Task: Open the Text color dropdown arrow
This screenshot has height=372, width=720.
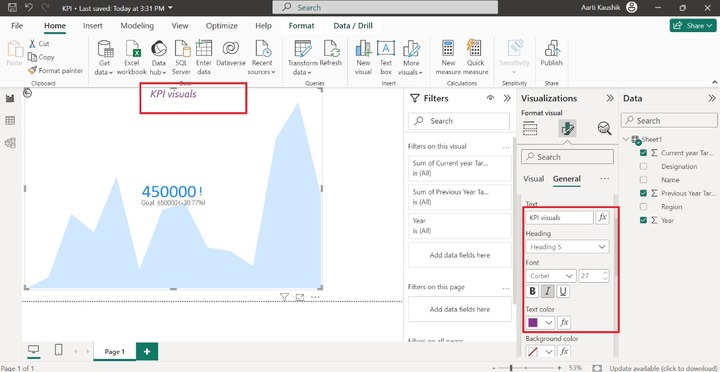Action: 549,322
